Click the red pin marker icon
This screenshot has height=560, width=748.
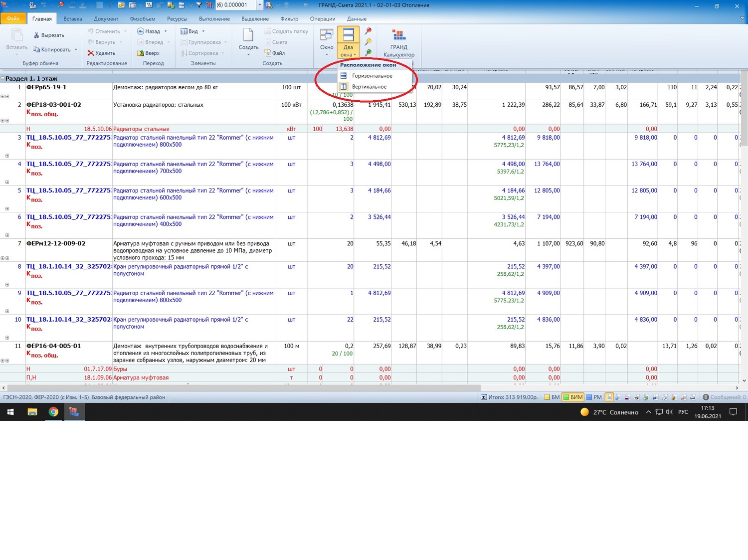pos(368,31)
